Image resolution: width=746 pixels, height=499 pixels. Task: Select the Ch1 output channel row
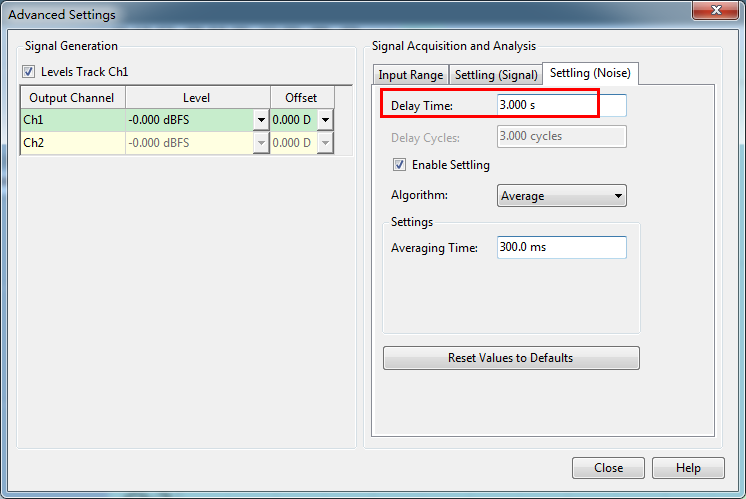73,120
